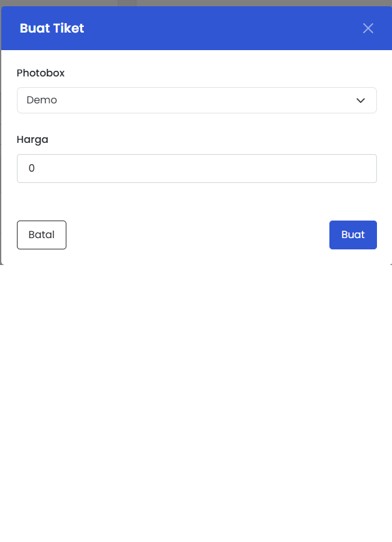Click the Batal button
Image resolution: width=392 pixels, height=542 pixels.
[x=41, y=235]
